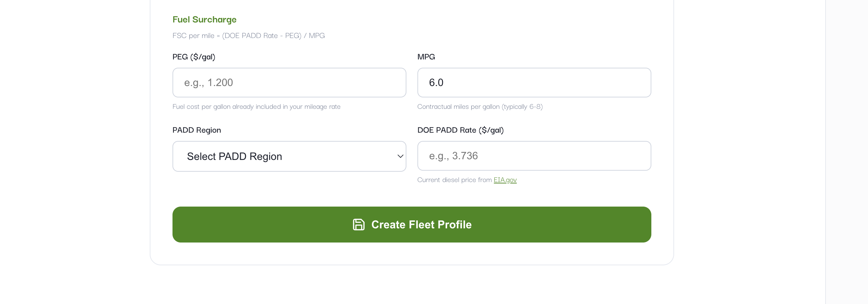The height and width of the screenshot is (304, 868).
Task: Select the 6.0 value inside the MPG box
Action: [436, 83]
